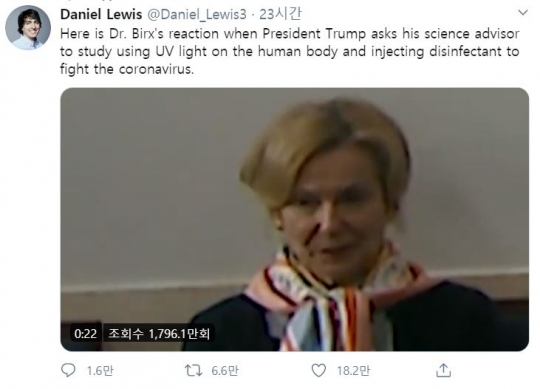This screenshot has width=540, height=389.
Task: Click 'fight the coronavirus' tweet text line
Action: tap(127, 69)
